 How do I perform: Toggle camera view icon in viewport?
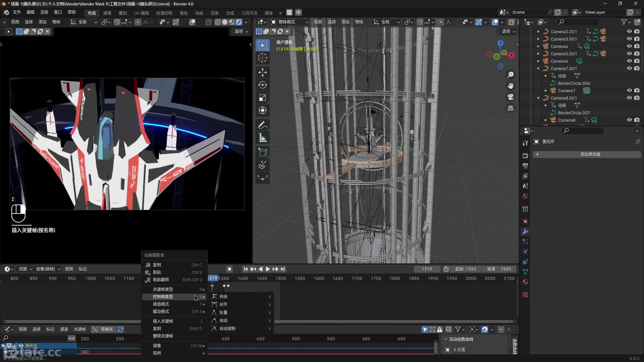click(511, 97)
